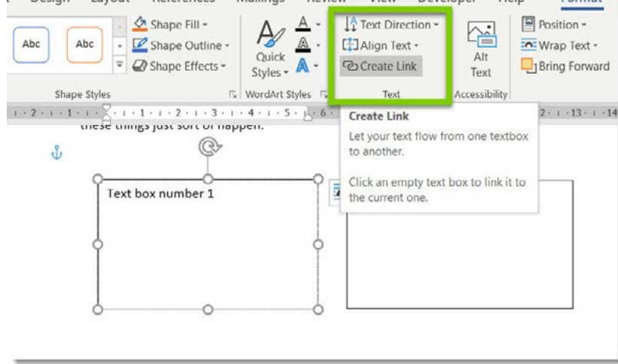This screenshot has height=364, width=618.
Task: Open Text Fill color dropdown arrow
Action: point(318,24)
